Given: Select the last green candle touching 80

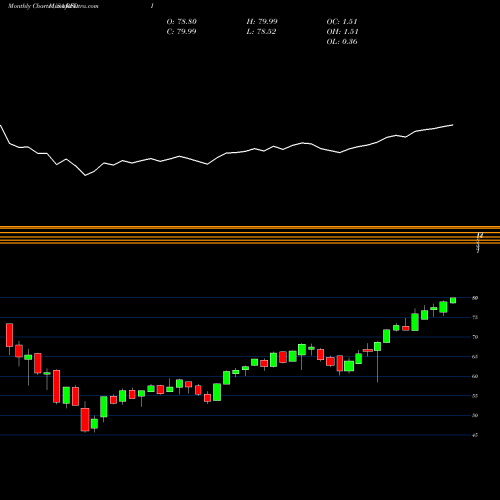Looking at the screenshot, I should (x=453, y=300).
